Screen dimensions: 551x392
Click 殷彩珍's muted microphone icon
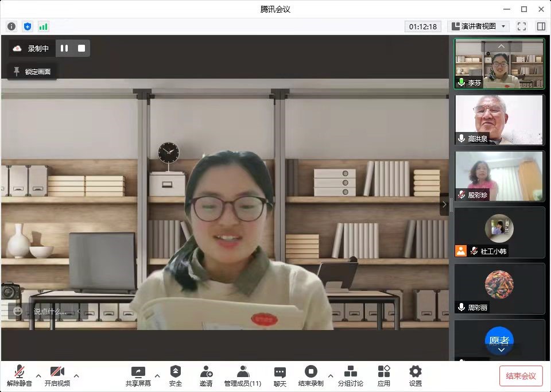[461, 195]
